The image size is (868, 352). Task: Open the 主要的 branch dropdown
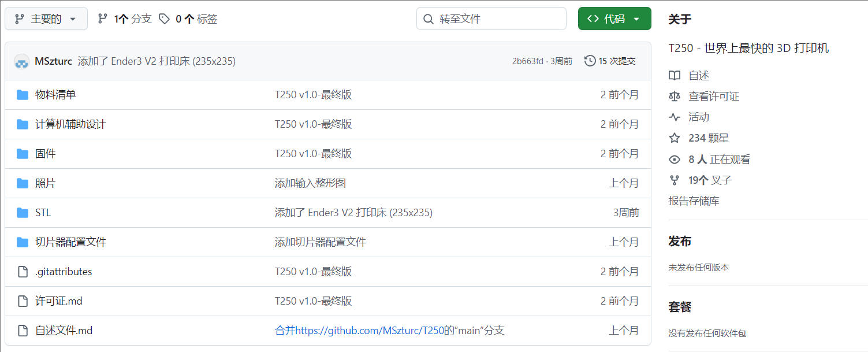pyautogui.click(x=46, y=19)
